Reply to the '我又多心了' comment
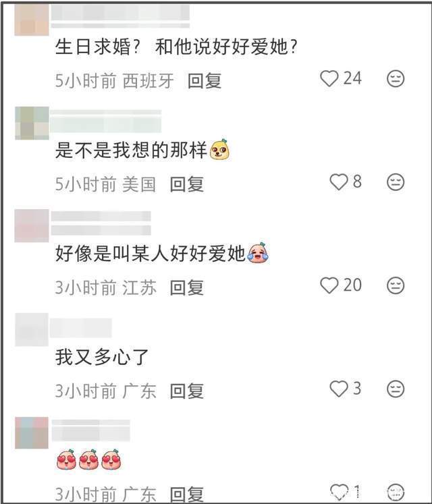Image resolution: width=432 pixels, height=504 pixels. click(x=187, y=391)
